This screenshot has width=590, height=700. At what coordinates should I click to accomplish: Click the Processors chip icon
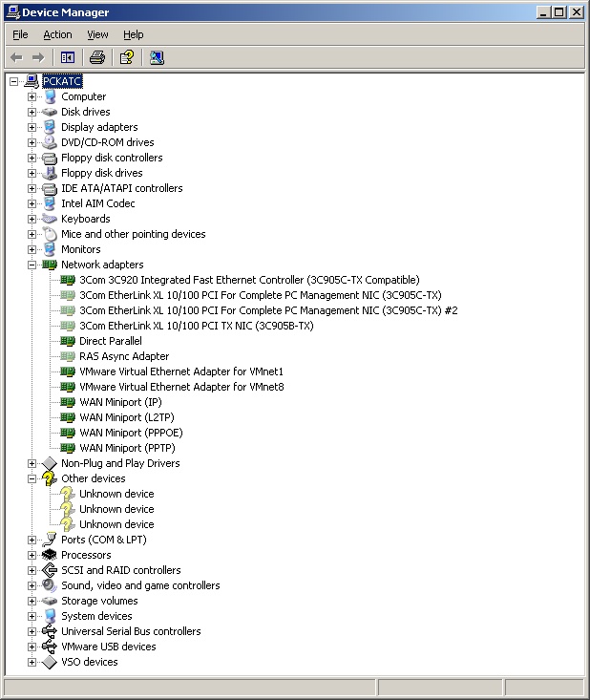click(x=50, y=555)
